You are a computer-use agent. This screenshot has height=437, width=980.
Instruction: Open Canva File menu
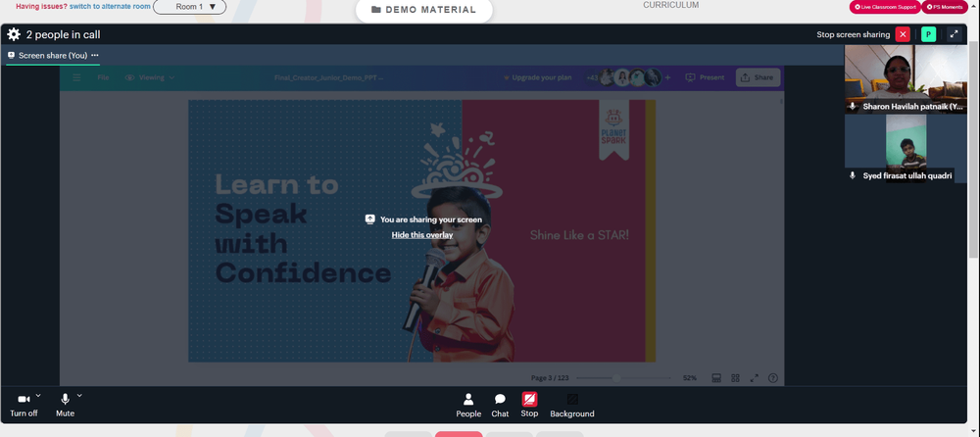coord(103,77)
